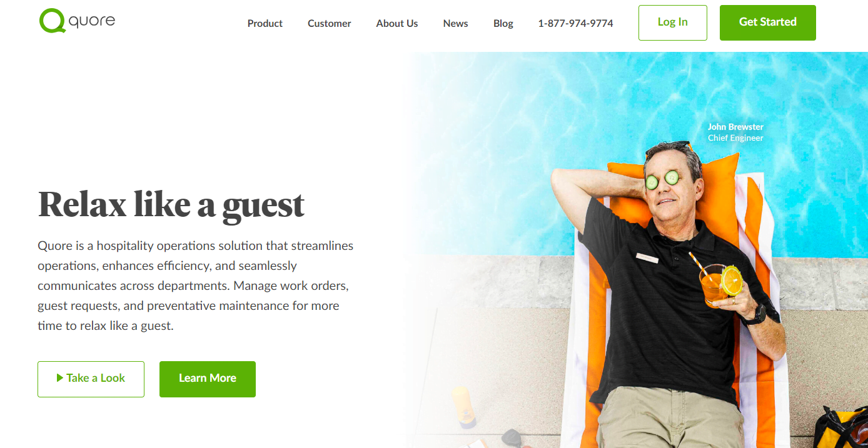The height and width of the screenshot is (448, 868).
Task: Click the orange cocktail glass in hero image
Action: [713, 285]
